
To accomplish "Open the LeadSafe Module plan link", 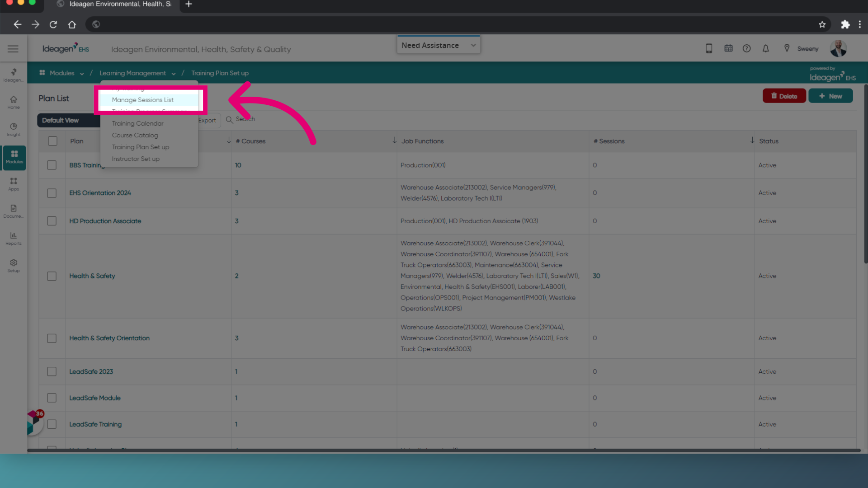I will point(94,398).
